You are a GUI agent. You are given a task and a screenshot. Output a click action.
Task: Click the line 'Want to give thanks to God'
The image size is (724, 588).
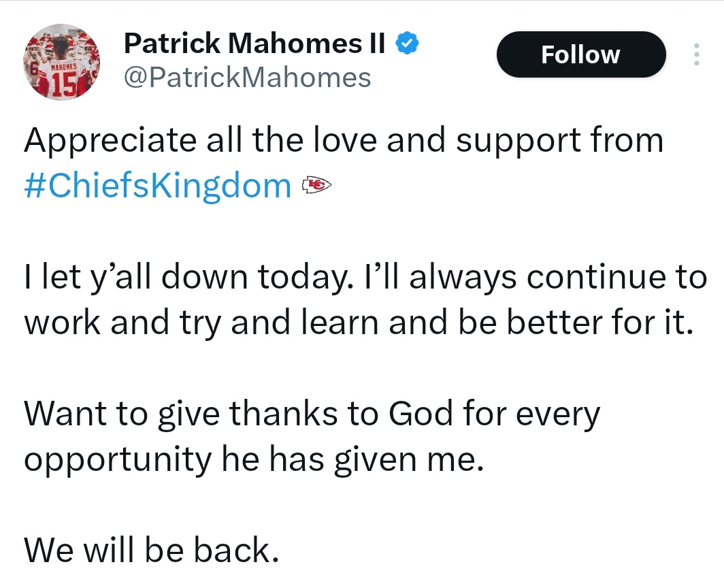[312, 414]
